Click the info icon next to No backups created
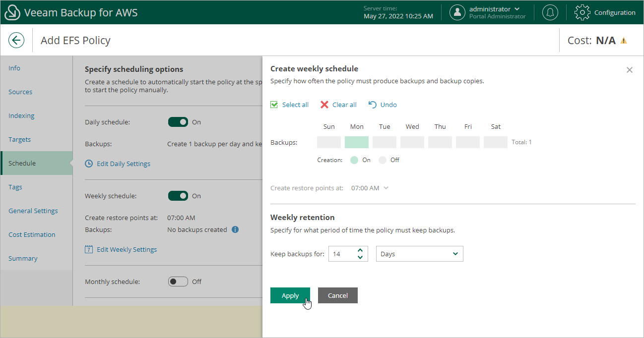Screen dimensions: 644x338 [x=235, y=229]
